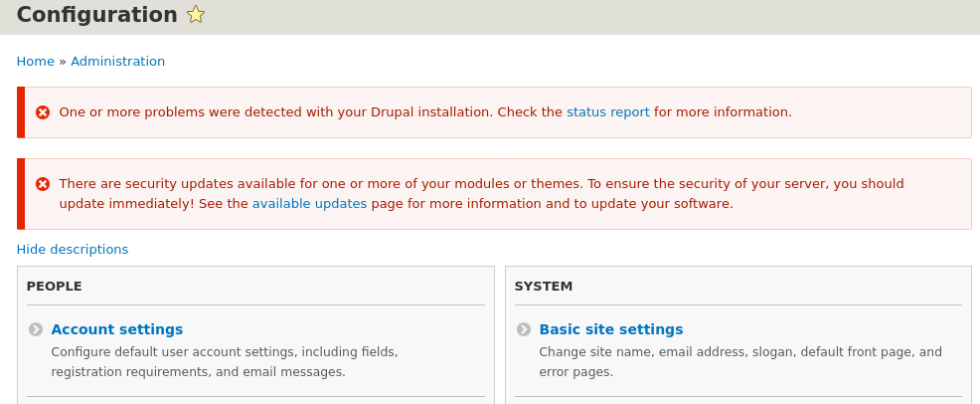Open the status report link
The image size is (980, 404).
click(x=607, y=112)
